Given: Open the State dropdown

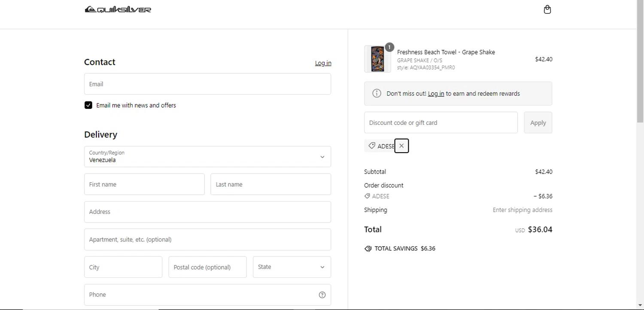Looking at the screenshot, I should 292,267.
